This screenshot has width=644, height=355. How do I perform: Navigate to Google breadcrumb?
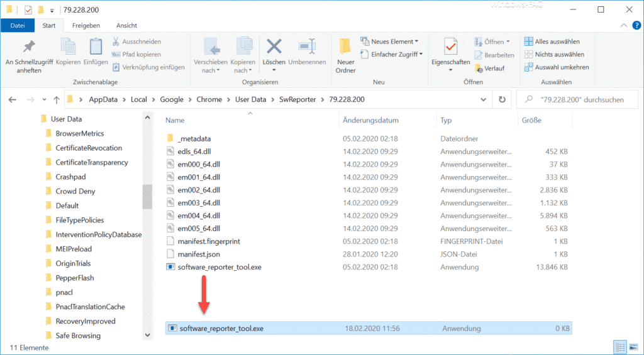(172, 99)
